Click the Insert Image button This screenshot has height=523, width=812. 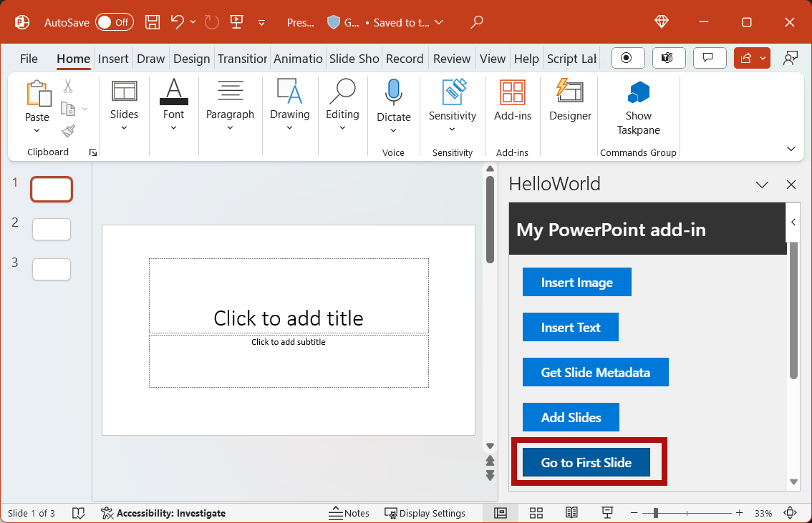[577, 282]
